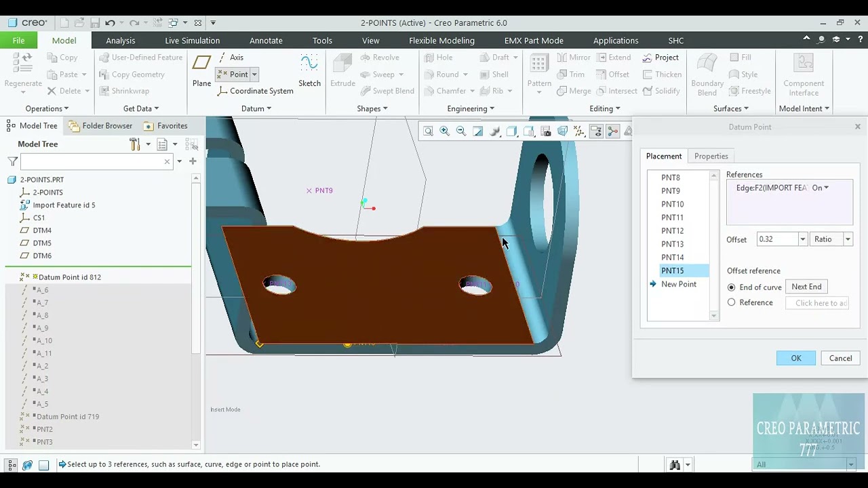Click OK in Datum Point dialog
The height and width of the screenshot is (488, 868).
click(796, 359)
